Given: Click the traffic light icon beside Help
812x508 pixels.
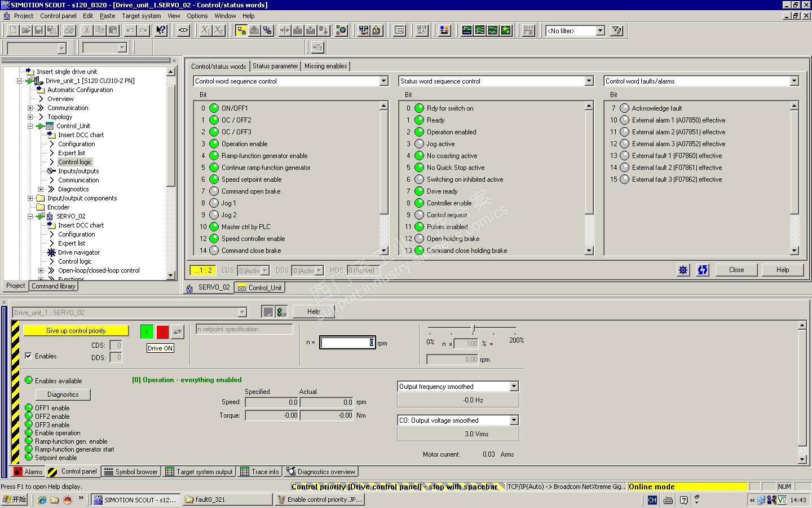Looking at the screenshot, I should click(x=281, y=312).
